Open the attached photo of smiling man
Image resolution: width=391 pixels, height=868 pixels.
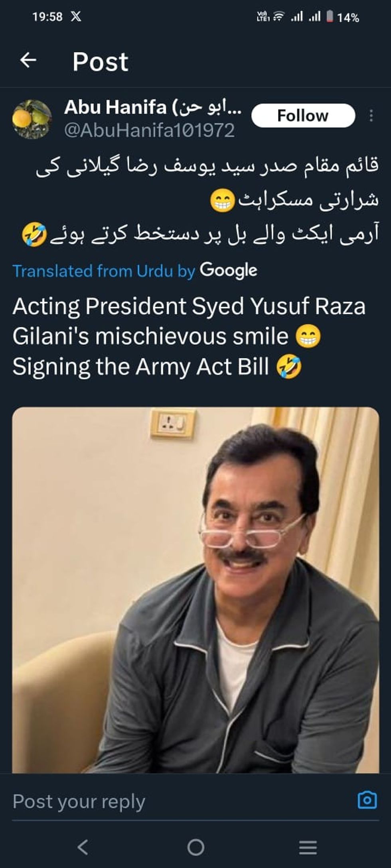coord(195,590)
